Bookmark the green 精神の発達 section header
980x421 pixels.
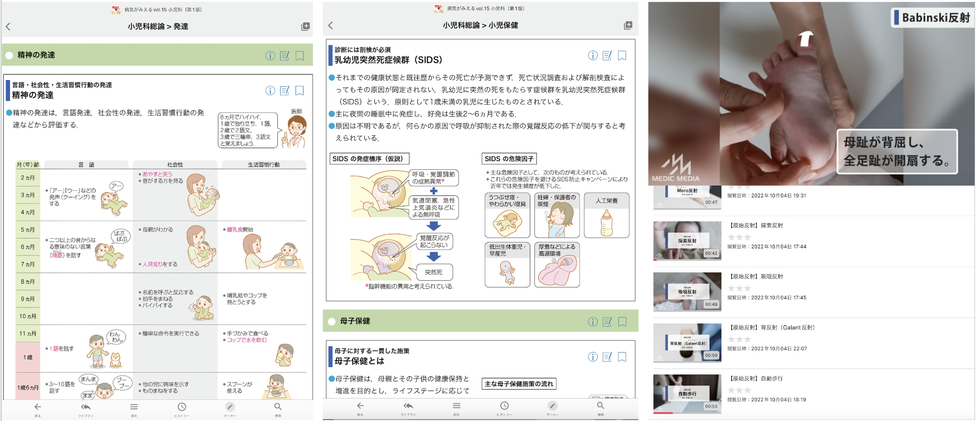(x=300, y=56)
